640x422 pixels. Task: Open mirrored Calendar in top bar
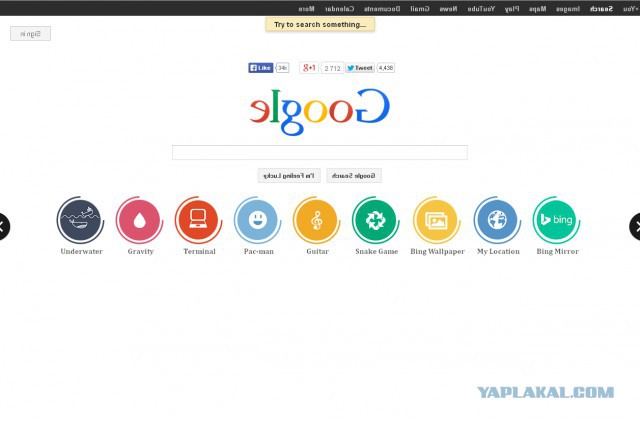(x=340, y=9)
